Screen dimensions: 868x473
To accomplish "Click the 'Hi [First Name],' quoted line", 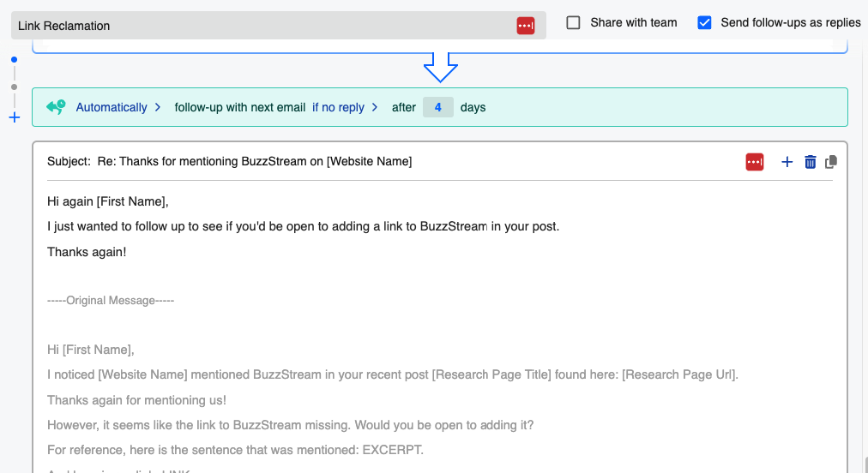I will pyautogui.click(x=91, y=350).
